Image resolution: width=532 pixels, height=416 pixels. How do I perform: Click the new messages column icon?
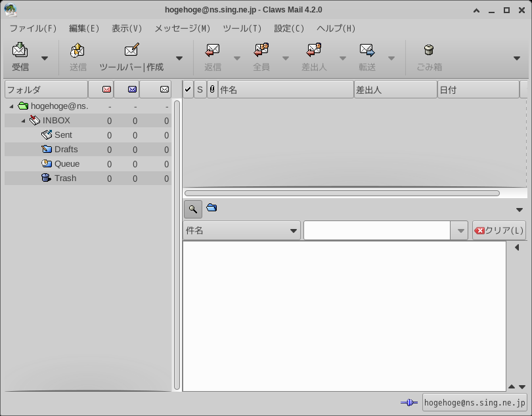coord(106,89)
